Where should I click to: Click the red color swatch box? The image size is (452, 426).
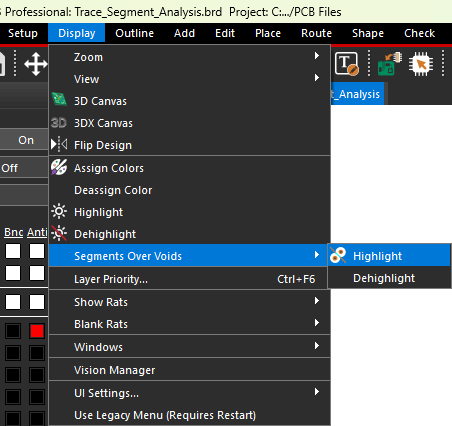click(x=37, y=331)
